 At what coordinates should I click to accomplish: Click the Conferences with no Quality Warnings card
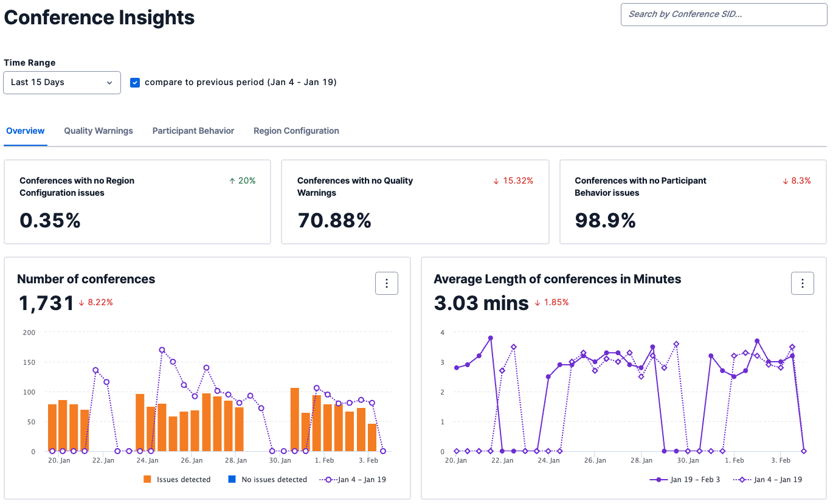click(415, 201)
